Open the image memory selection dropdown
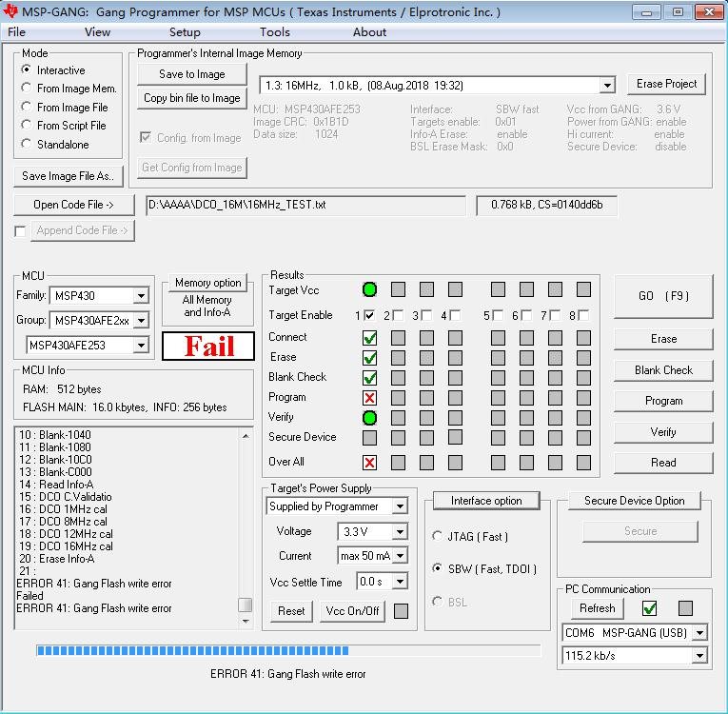This screenshot has height=714, width=728. click(607, 86)
